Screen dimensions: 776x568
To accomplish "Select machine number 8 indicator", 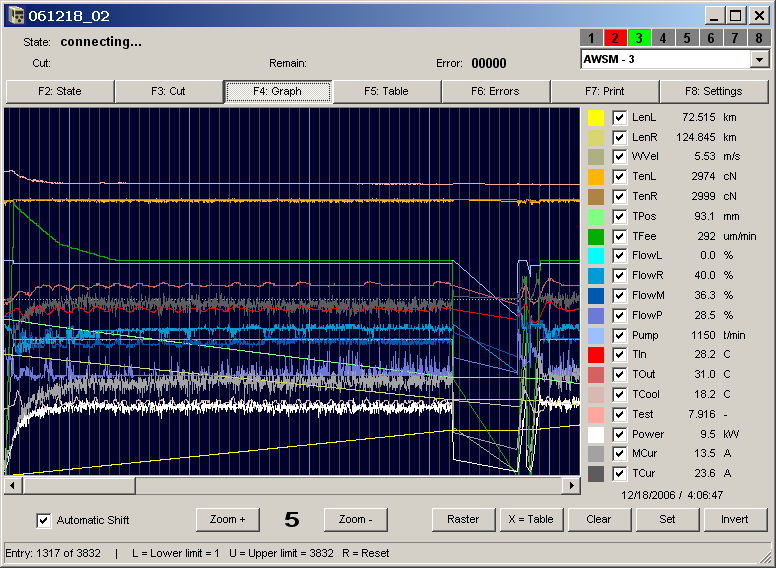I will [x=759, y=38].
